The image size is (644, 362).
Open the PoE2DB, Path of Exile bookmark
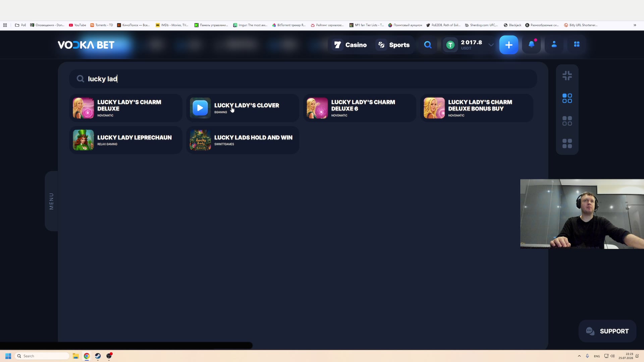click(443, 25)
